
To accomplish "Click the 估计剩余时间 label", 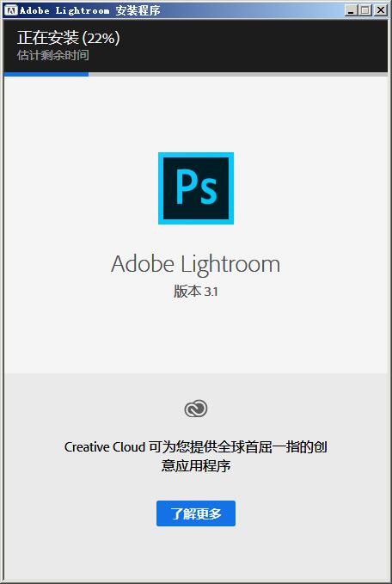I will click(53, 56).
